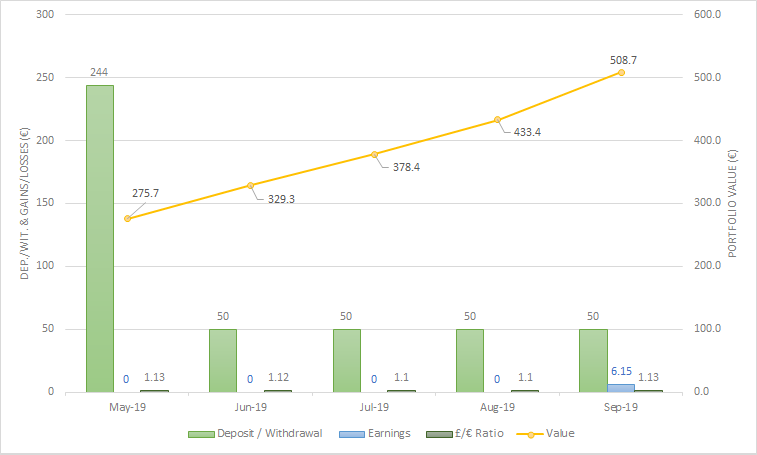Click the 329.3 data label callout
Screen dimensions: 757x455
point(281,198)
